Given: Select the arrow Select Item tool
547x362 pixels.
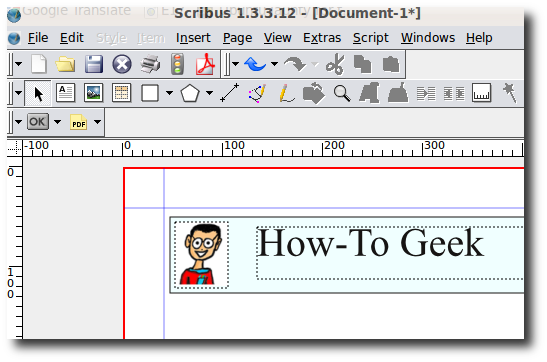Looking at the screenshot, I should (38, 93).
